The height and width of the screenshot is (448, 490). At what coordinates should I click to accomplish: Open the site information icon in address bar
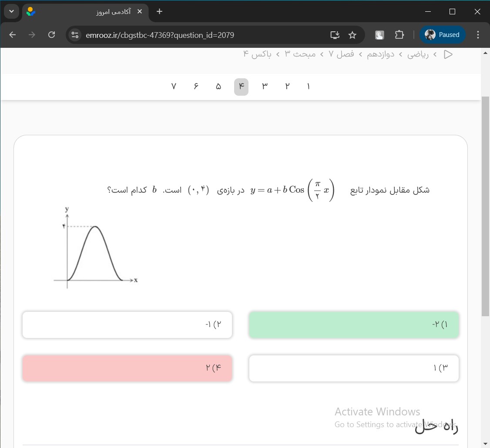pyautogui.click(x=75, y=35)
